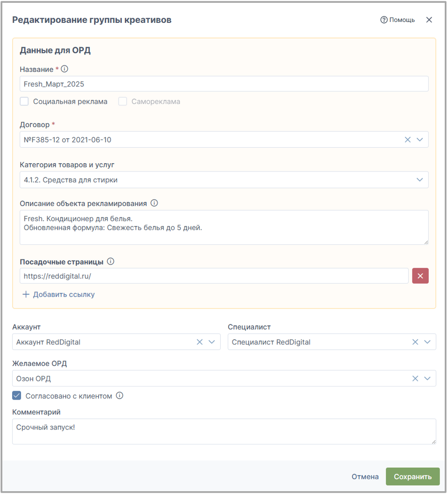The width and height of the screenshot is (448, 494).
Task: Click into the Комментарий text area
Action: pyautogui.click(x=224, y=431)
